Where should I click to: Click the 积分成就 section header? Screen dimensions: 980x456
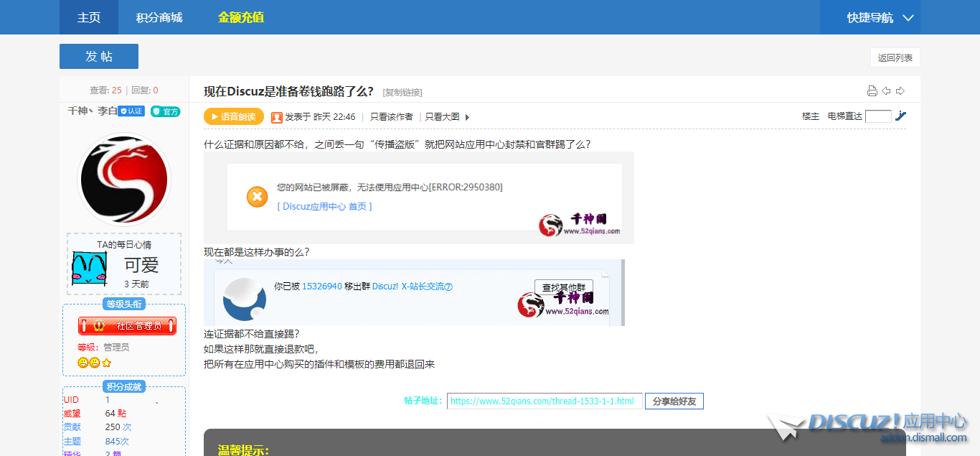(x=124, y=387)
